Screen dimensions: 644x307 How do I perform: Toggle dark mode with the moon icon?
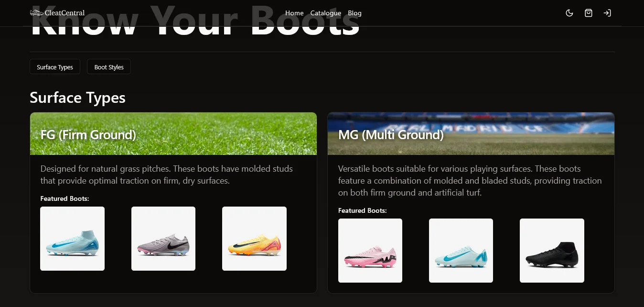(x=569, y=13)
